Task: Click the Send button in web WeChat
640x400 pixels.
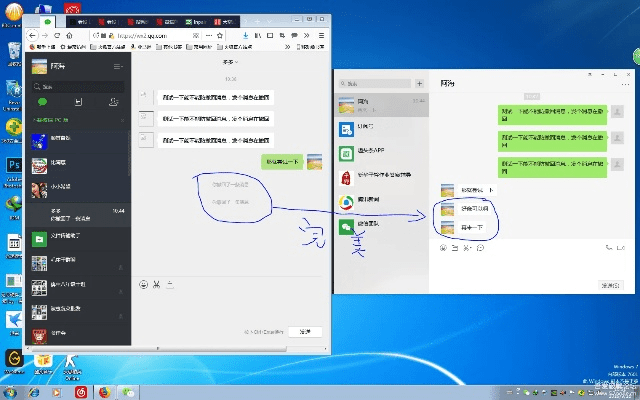Action: [304, 331]
